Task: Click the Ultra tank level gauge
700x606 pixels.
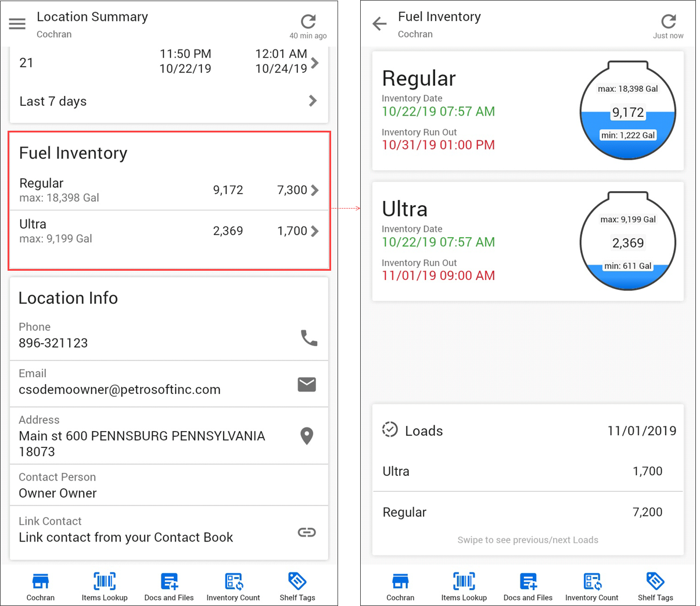Action: click(x=627, y=241)
